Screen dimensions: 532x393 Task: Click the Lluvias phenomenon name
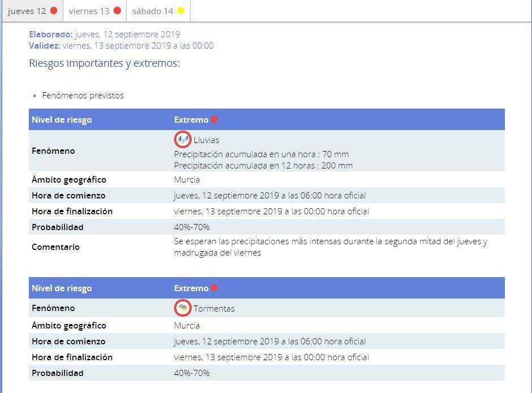[206, 140]
